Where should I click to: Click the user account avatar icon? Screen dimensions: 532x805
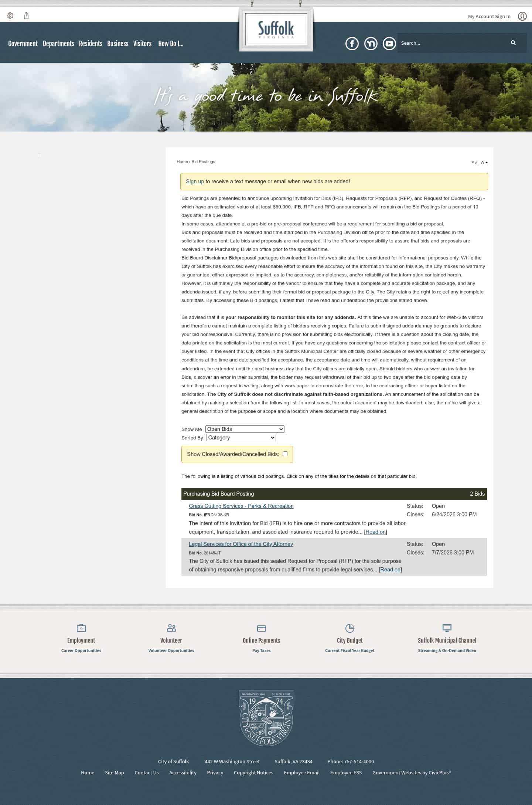[x=522, y=16]
